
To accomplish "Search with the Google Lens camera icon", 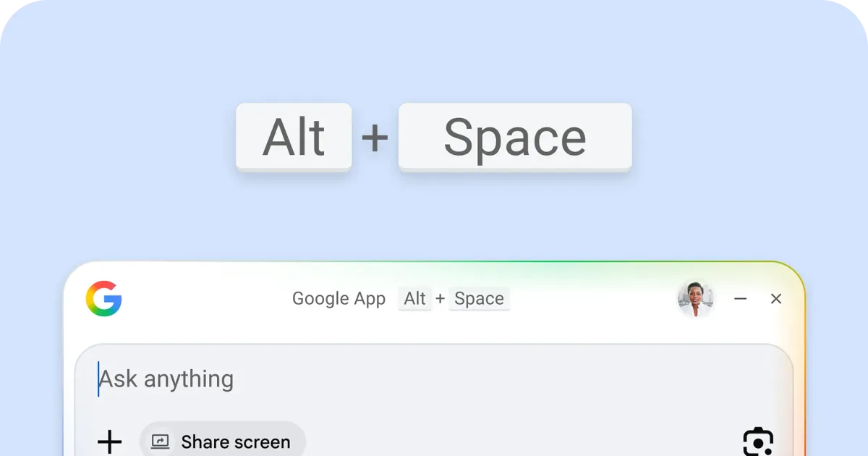I will click(x=758, y=442).
